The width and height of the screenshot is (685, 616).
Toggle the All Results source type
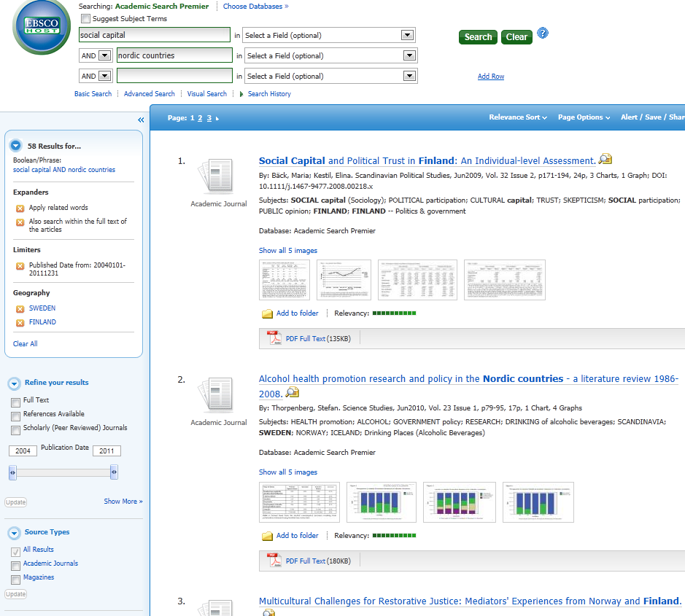click(16, 552)
